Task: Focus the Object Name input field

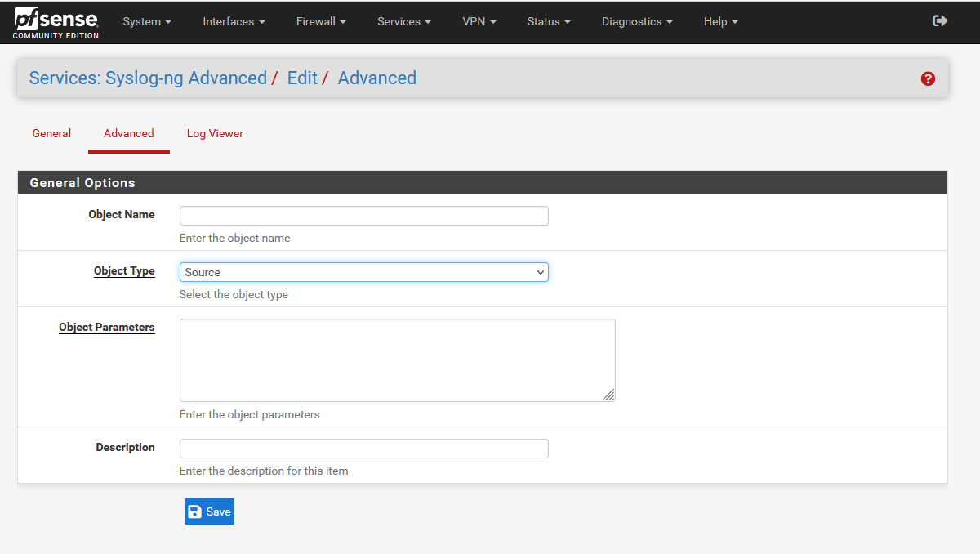Action: click(364, 216)
